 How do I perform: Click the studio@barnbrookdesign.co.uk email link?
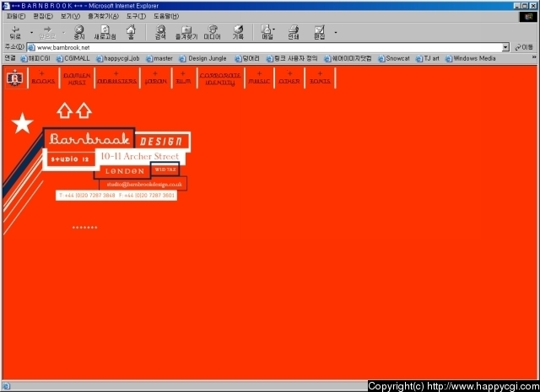pos(144,184)
